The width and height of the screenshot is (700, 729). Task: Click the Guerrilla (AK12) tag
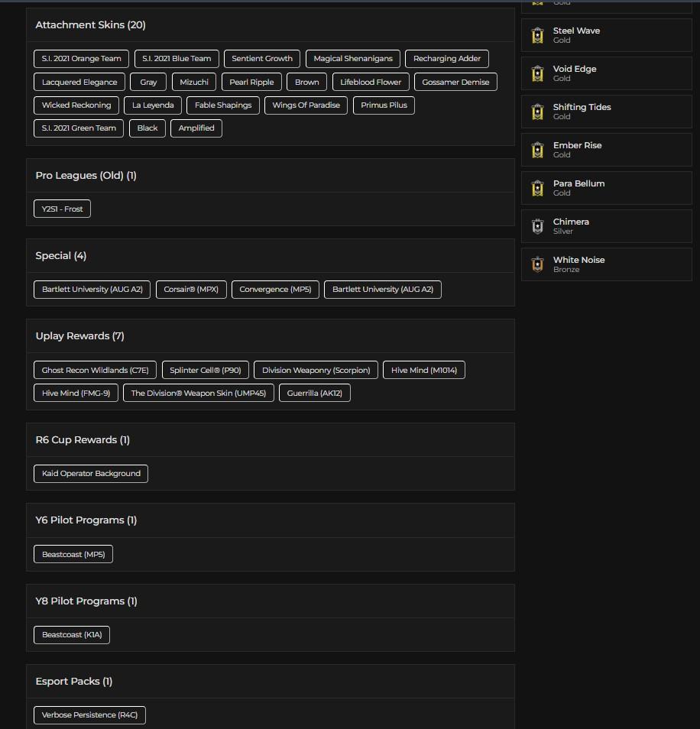315,393
